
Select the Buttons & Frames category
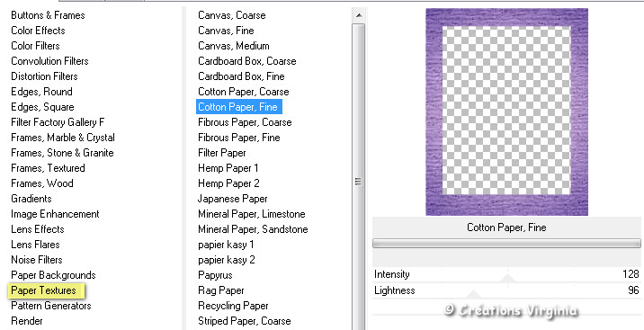click(48, 15)
